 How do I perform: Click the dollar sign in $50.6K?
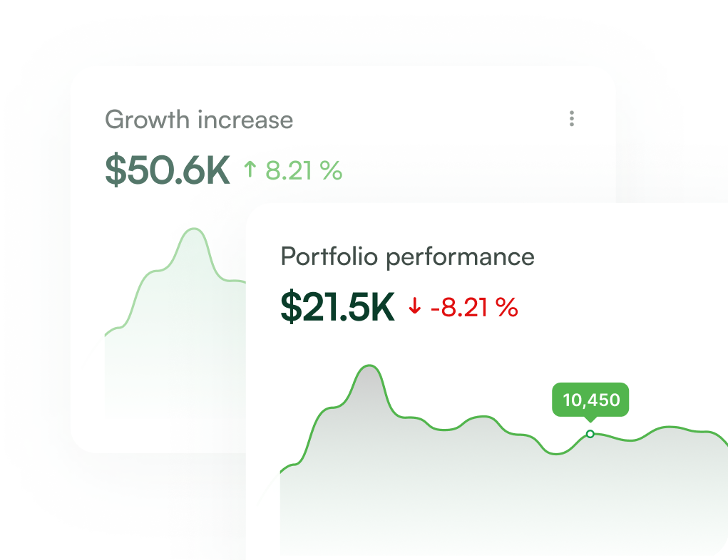point(116,170)
